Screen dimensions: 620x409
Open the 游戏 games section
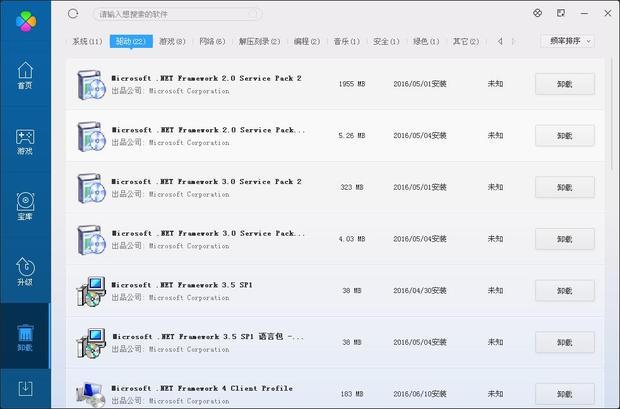click(x=25, y=142)
